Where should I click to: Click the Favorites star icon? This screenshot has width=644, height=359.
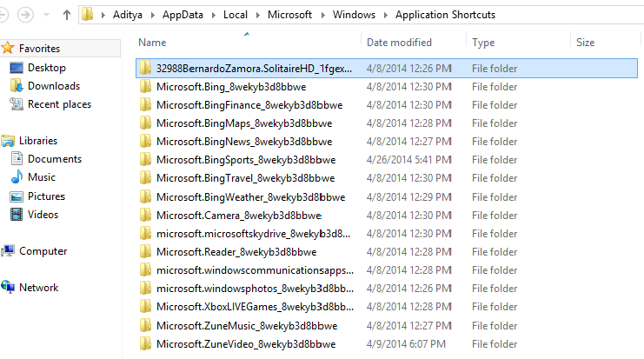8,48
